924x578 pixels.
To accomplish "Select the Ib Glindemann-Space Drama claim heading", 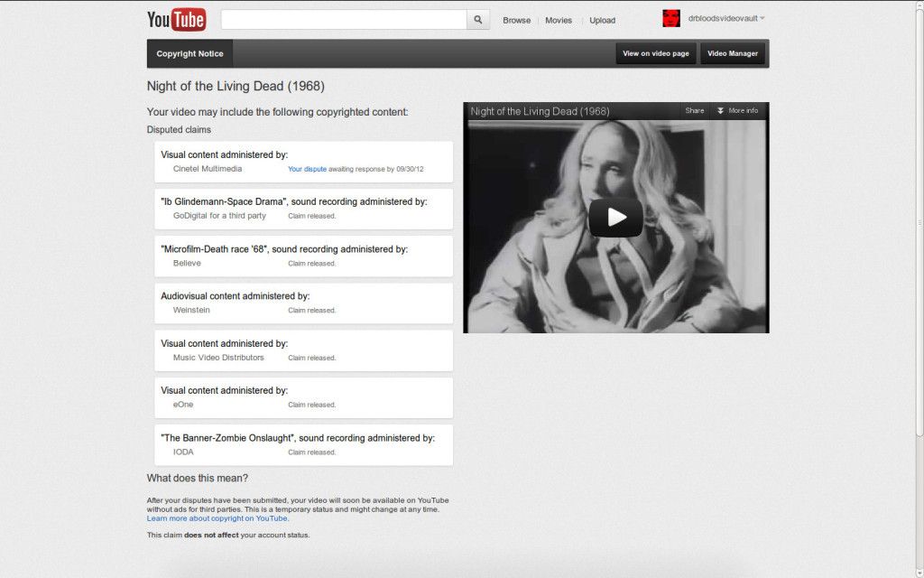I will click(294, 201).
